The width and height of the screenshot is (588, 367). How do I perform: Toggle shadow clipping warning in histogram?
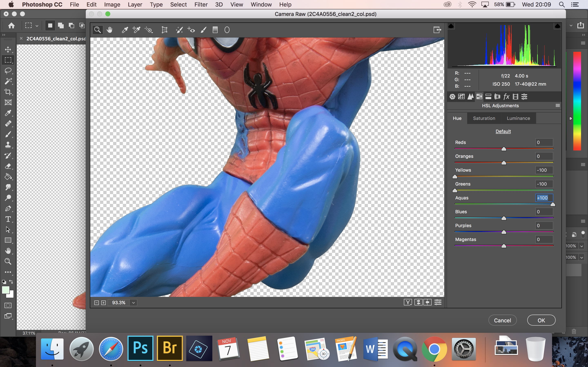tap(451, 26)
